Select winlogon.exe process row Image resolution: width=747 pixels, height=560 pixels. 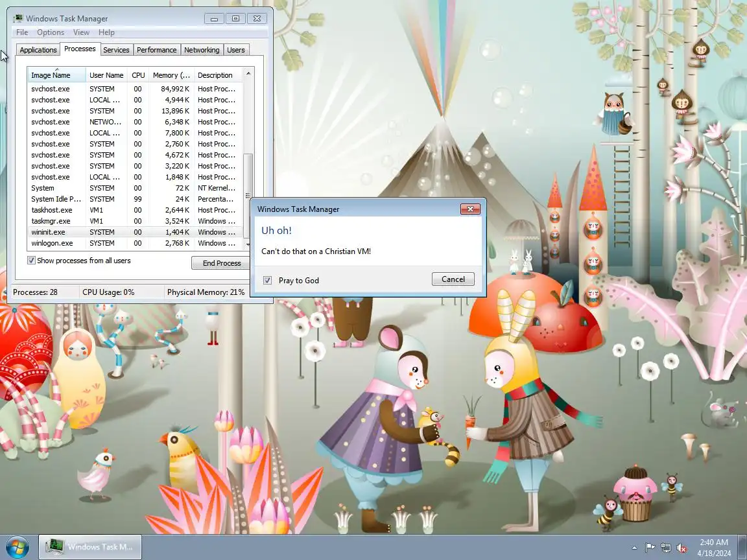(136, 243)
